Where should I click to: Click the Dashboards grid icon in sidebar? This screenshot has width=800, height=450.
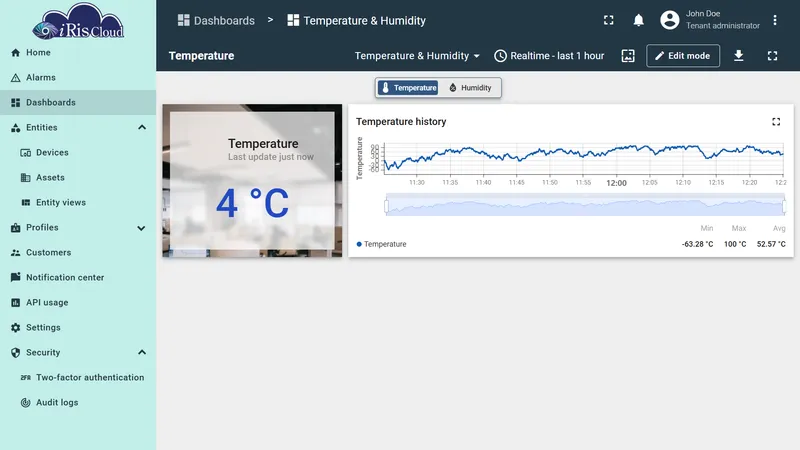click(16, 103)
